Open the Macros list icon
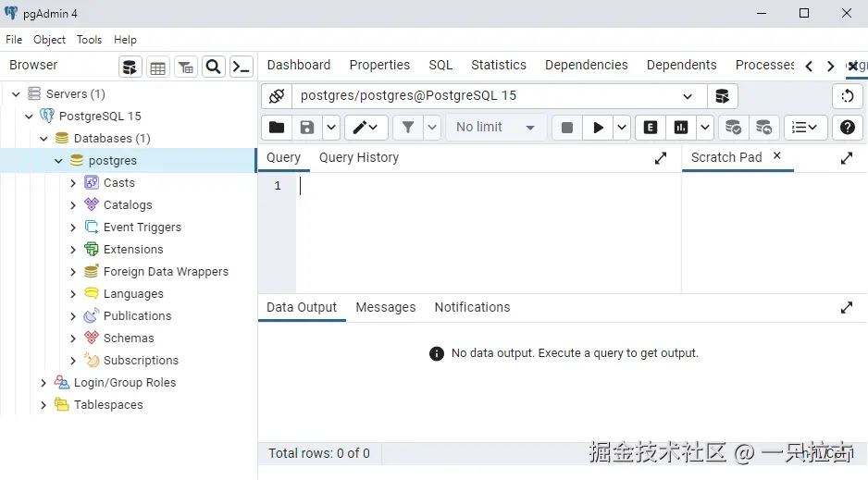 tap(805, 128)
